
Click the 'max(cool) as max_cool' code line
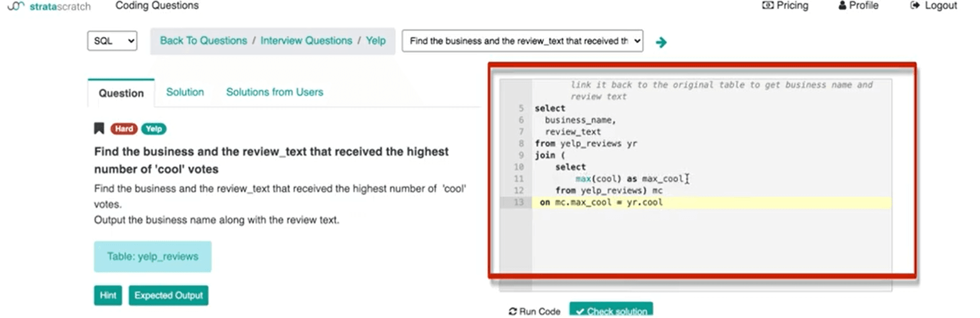(x=629, y=179)
